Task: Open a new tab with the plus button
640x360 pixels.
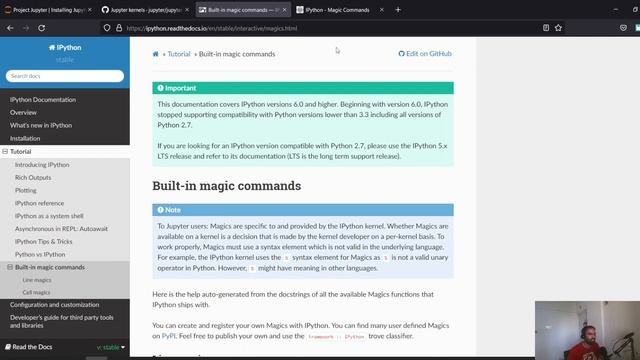Action: tap(398, 10)
